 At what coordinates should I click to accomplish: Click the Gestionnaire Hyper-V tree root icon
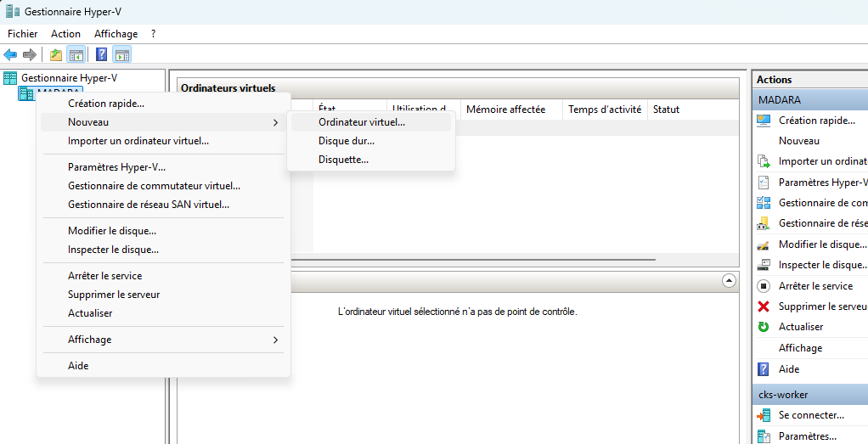(x=10, y=78)
